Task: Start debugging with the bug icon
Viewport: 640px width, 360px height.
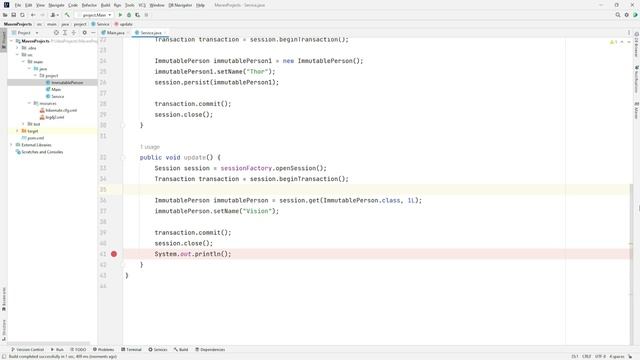Action: coord(129,15)
